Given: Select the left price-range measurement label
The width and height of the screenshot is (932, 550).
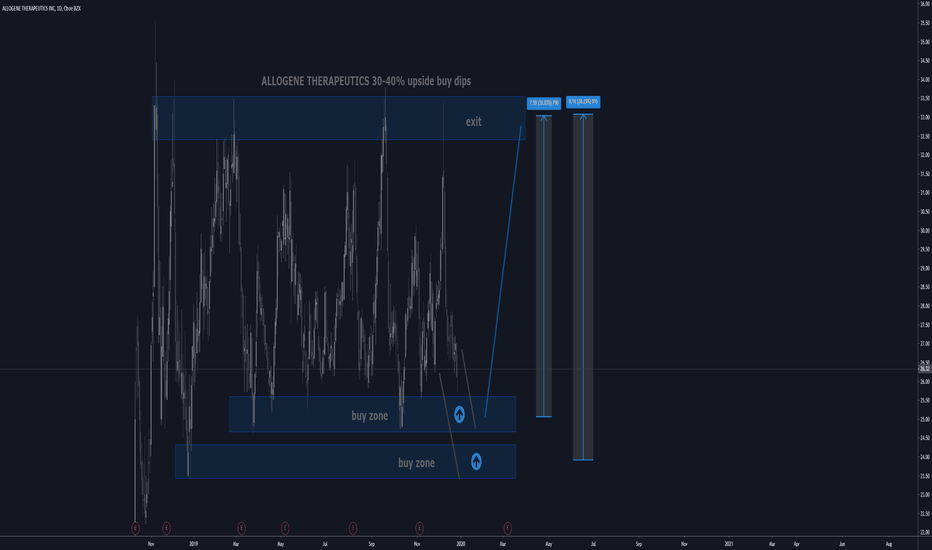Looking at the screenshot, I should 544,103.
